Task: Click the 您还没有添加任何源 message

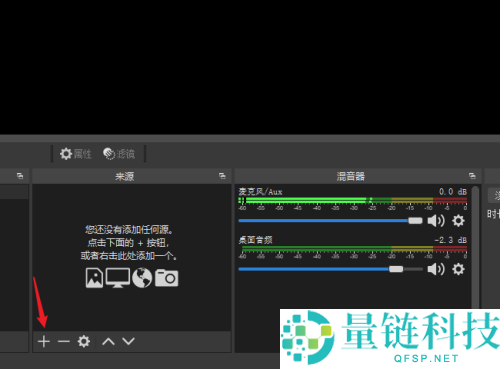Action: tap(129, 230)
